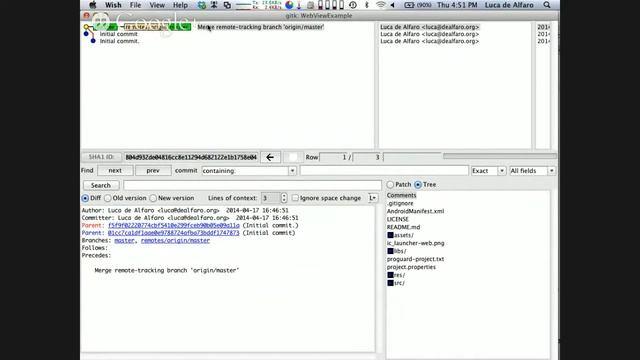Select ic_launcher-web.png in the file tree
This screenshot has width=640, height=360.
(x=416, y=243)
